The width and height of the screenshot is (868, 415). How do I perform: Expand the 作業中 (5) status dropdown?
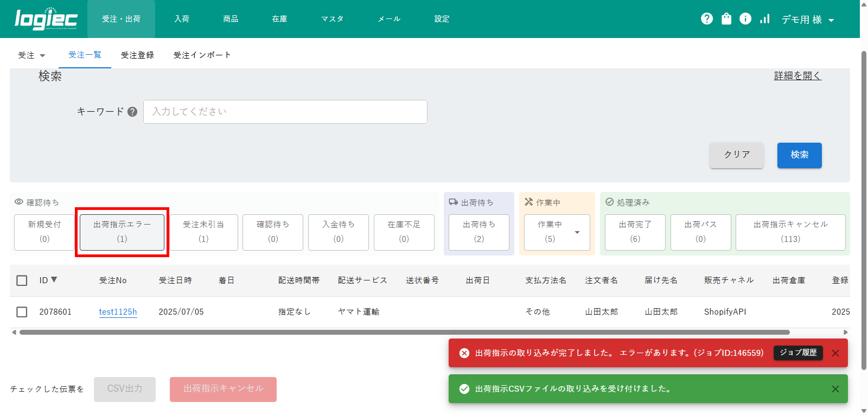pyautogui.click(x=577, y=232)
